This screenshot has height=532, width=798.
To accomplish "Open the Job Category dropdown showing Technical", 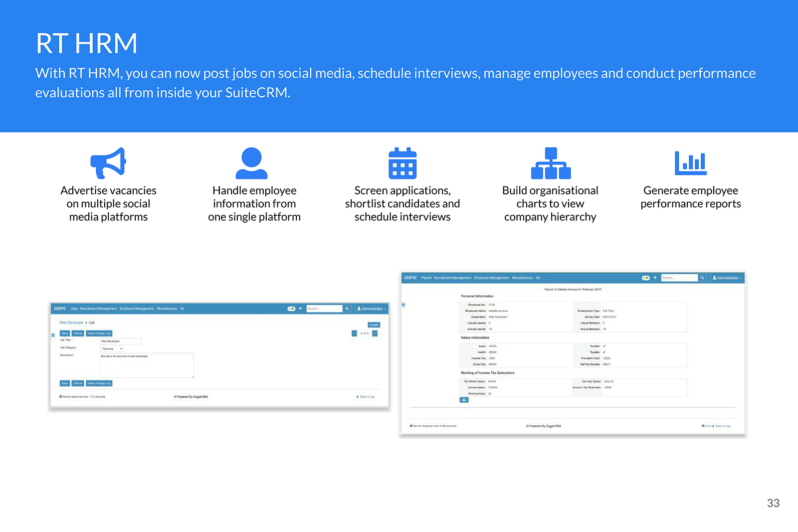I will pos(112,349).
